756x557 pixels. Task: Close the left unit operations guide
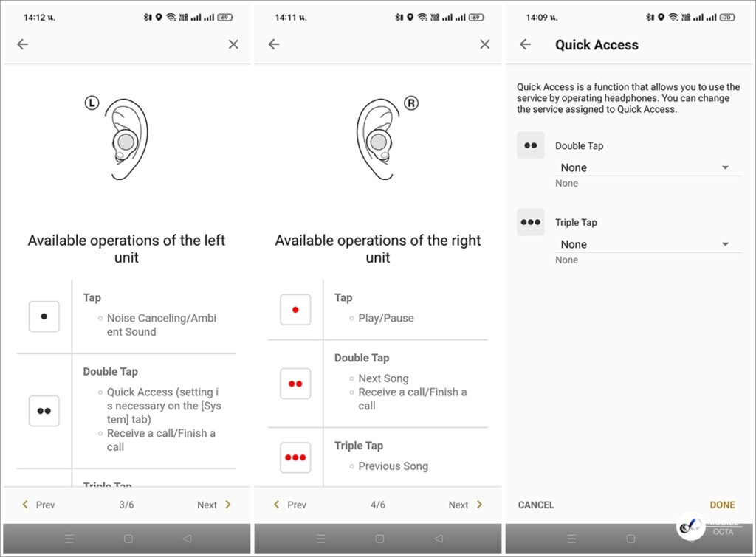click(x=233, y=44)
